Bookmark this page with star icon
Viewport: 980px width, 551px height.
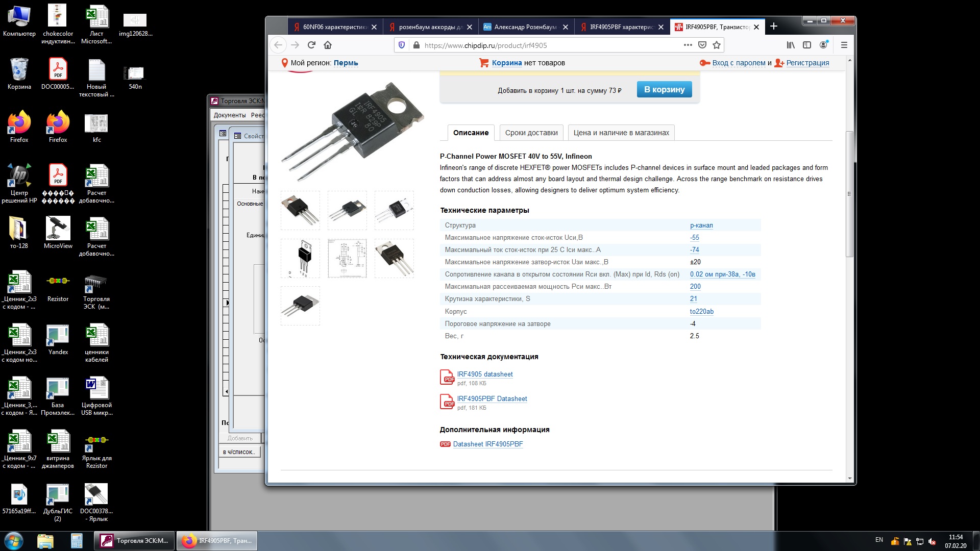tap(717, 45)
